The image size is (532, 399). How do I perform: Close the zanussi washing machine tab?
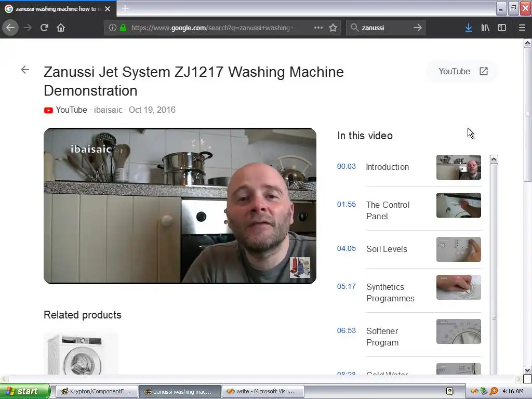pyautogui.click(x=108, y=9)
